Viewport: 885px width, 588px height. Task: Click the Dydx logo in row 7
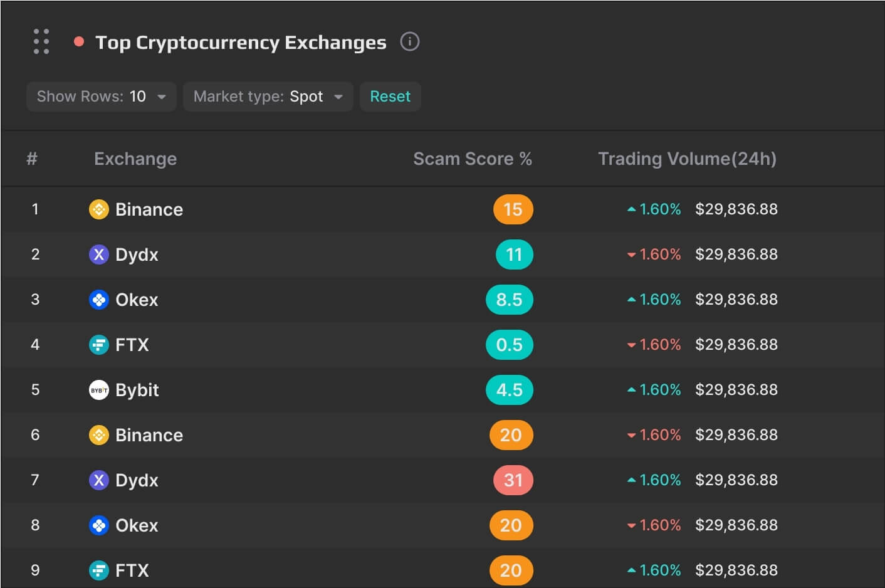(x=99, y=480)
